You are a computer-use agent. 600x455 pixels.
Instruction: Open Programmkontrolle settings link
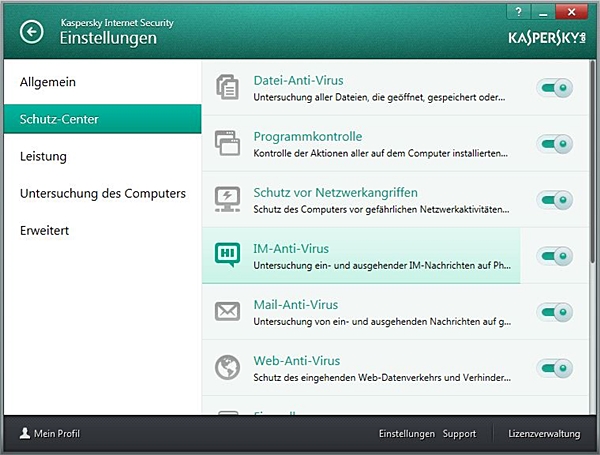coord(308,137)
